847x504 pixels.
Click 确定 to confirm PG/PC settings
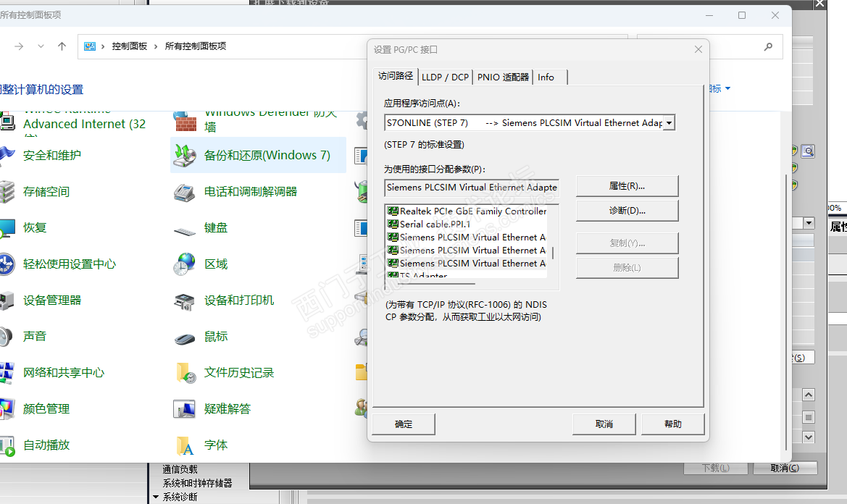point(404,424)
